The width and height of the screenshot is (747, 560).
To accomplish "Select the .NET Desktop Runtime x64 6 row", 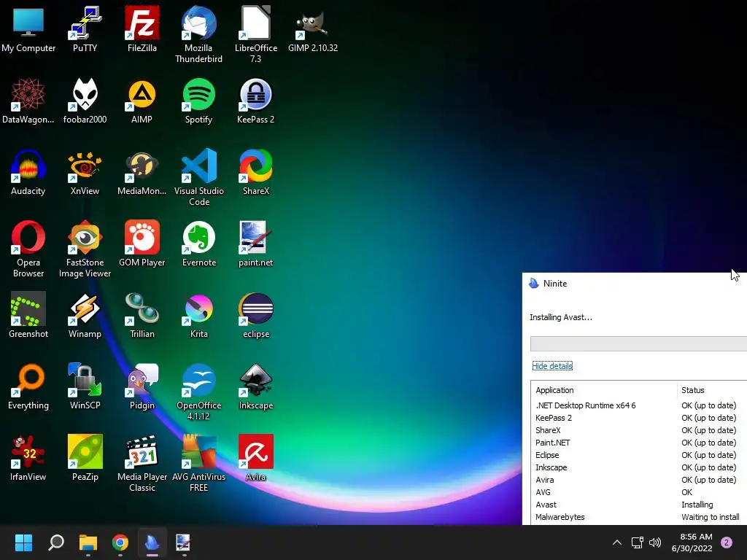I will pos(639,405).
